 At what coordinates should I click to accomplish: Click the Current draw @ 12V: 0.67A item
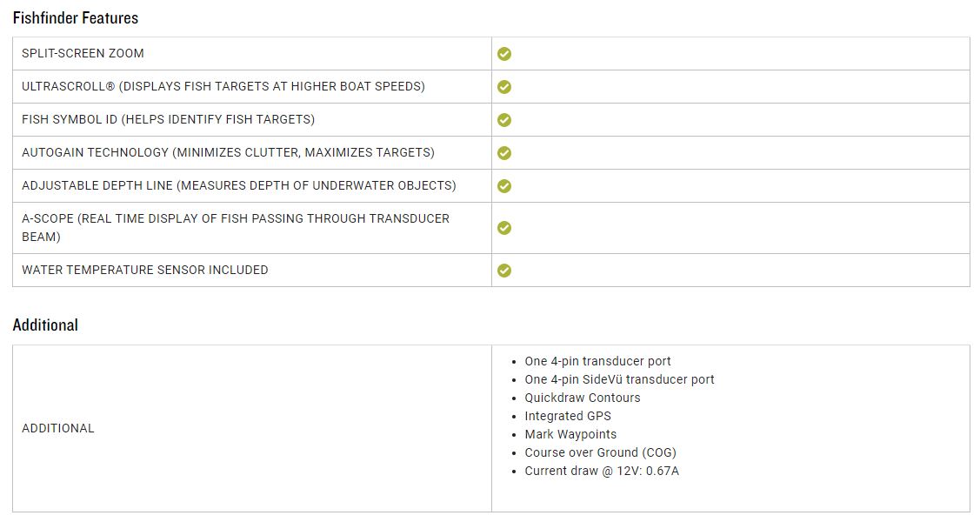tap(602, 471)
